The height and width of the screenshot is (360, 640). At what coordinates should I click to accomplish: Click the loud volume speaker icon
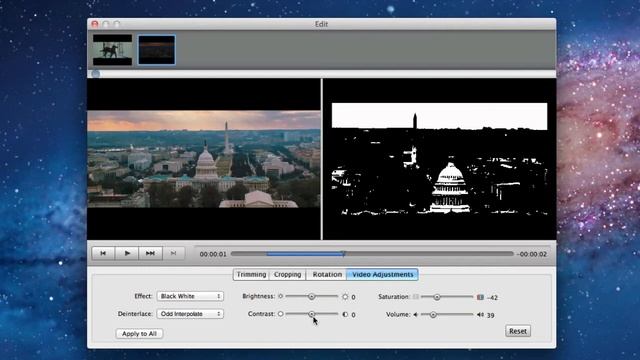click(x=480, y=315)
